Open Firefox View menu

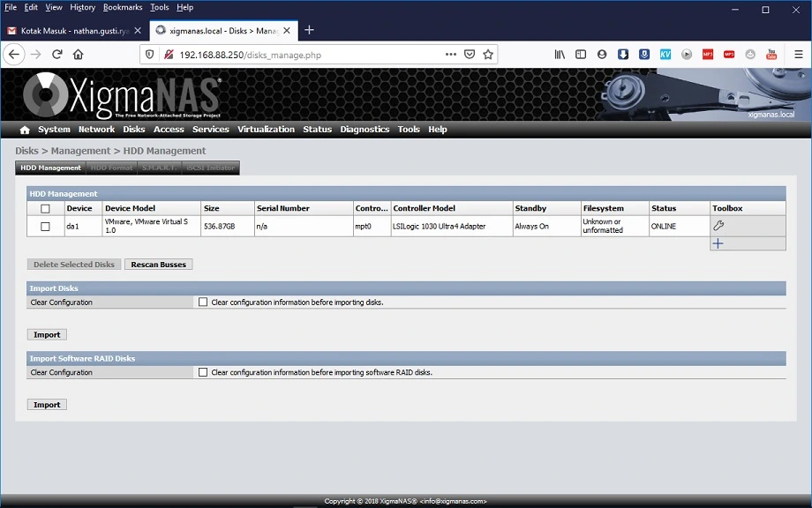click(x=53, y=7)
